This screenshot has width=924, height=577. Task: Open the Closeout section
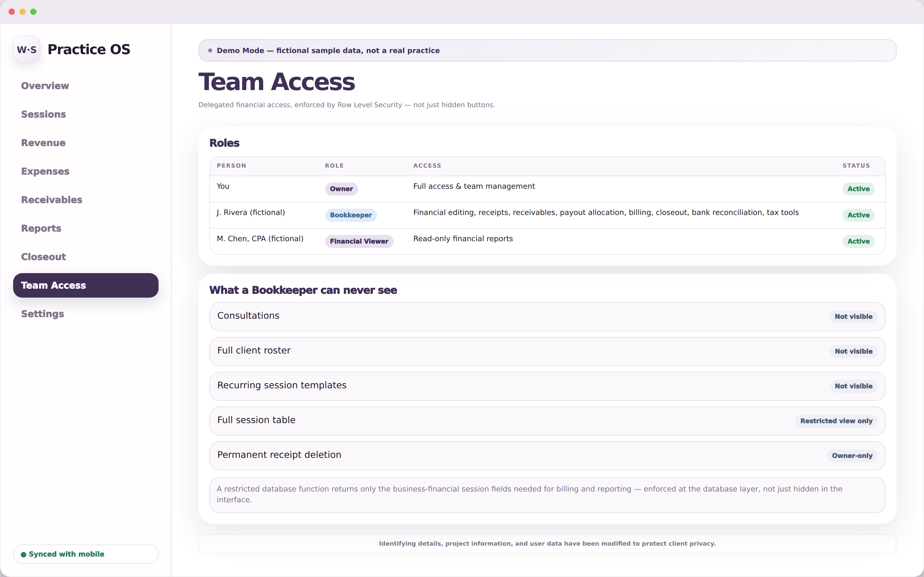44,257
